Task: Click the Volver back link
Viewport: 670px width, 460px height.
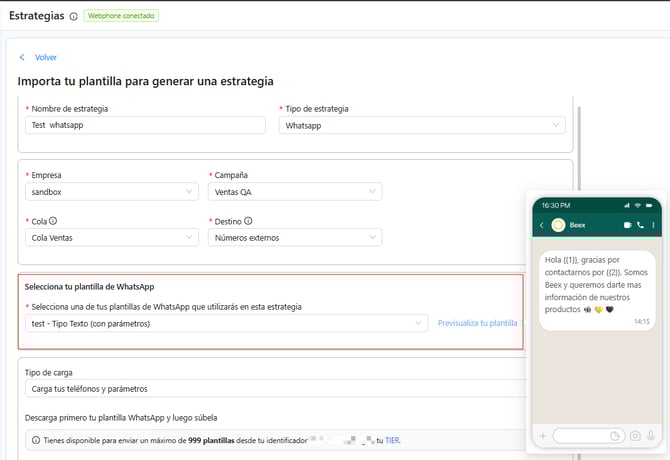Action: [x=45, y=57]
